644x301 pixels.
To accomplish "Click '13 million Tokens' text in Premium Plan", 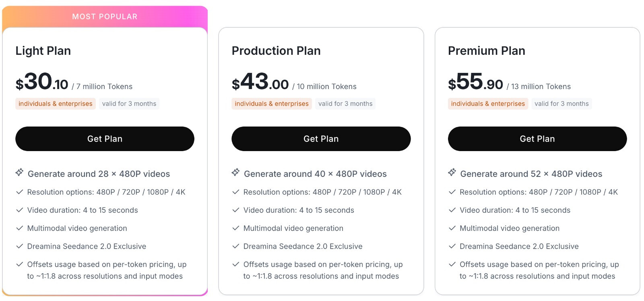I will (541, 87).
